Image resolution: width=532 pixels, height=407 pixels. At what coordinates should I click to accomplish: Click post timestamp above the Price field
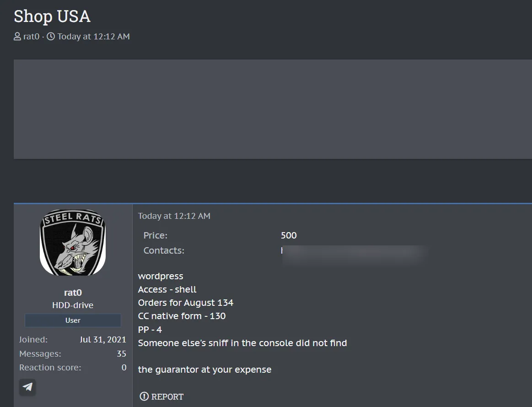[x=174, y=216]
